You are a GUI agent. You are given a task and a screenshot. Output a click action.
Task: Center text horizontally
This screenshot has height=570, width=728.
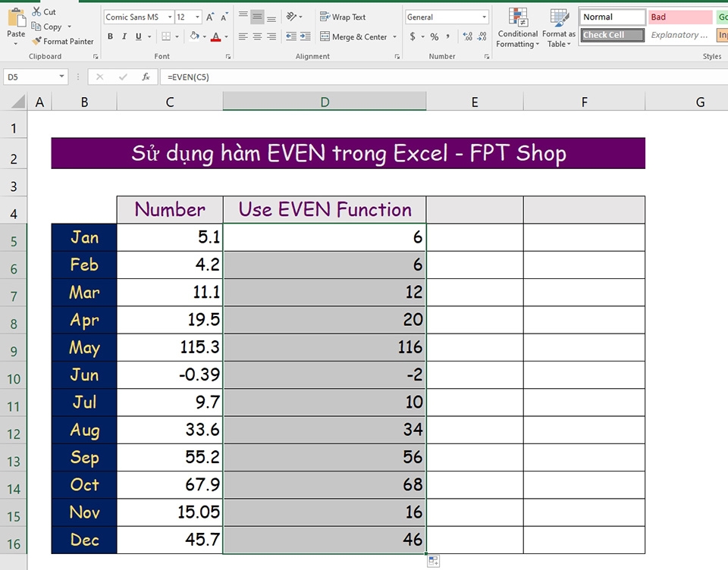tap(257, 36)
